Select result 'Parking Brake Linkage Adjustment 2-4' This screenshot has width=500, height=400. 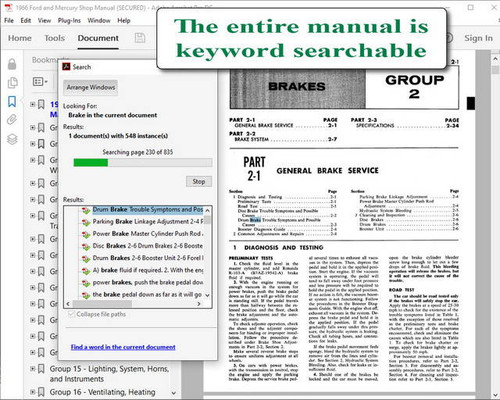tap(148, 222)
